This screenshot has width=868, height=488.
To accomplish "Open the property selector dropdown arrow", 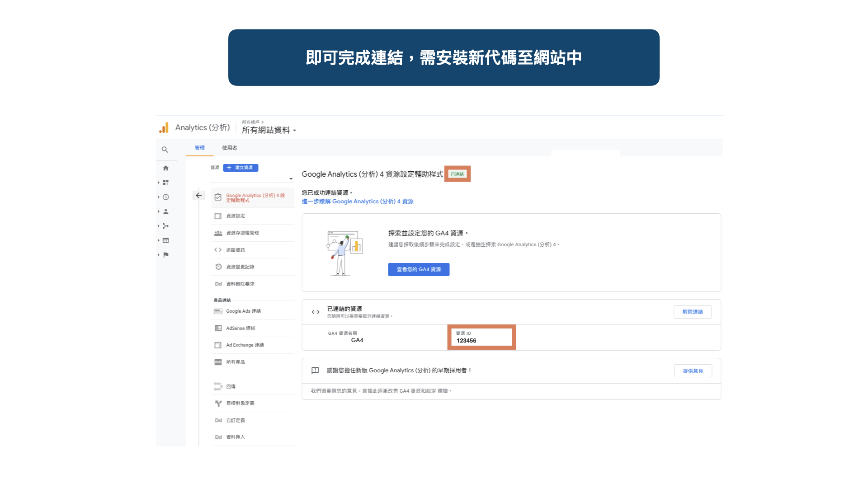I will [291, 179].
